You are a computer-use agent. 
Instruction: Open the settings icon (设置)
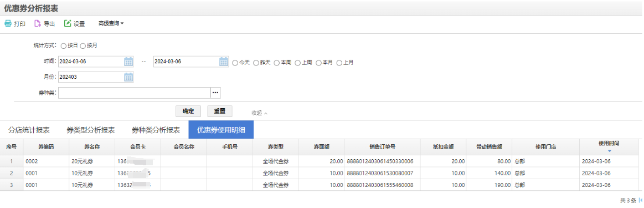click(68, 23)
